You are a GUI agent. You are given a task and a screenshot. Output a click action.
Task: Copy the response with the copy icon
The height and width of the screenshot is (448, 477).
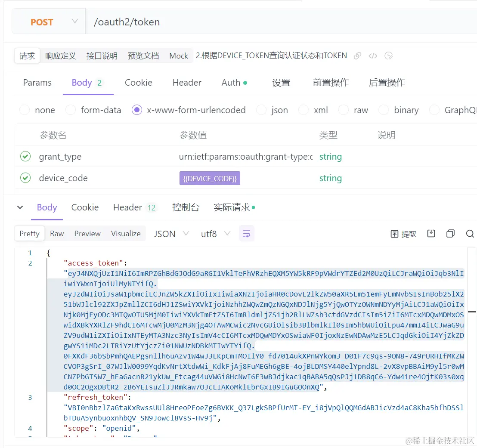451,234
